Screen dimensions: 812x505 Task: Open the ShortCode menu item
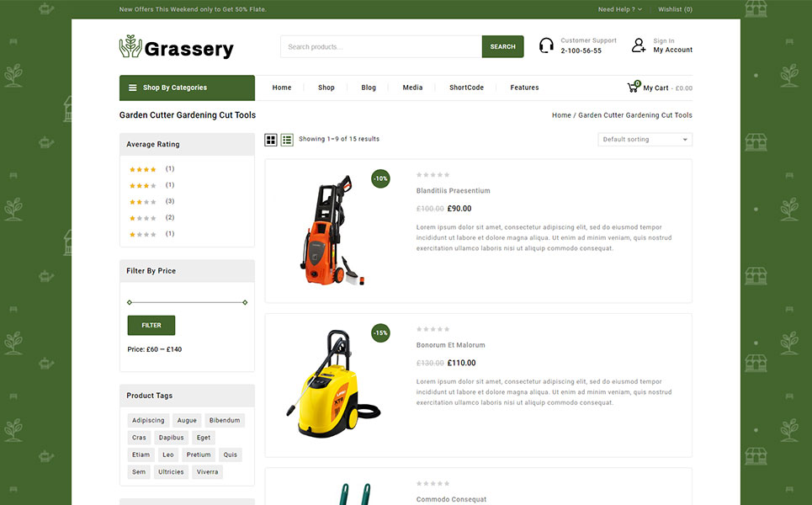click(x=466, y=88)
